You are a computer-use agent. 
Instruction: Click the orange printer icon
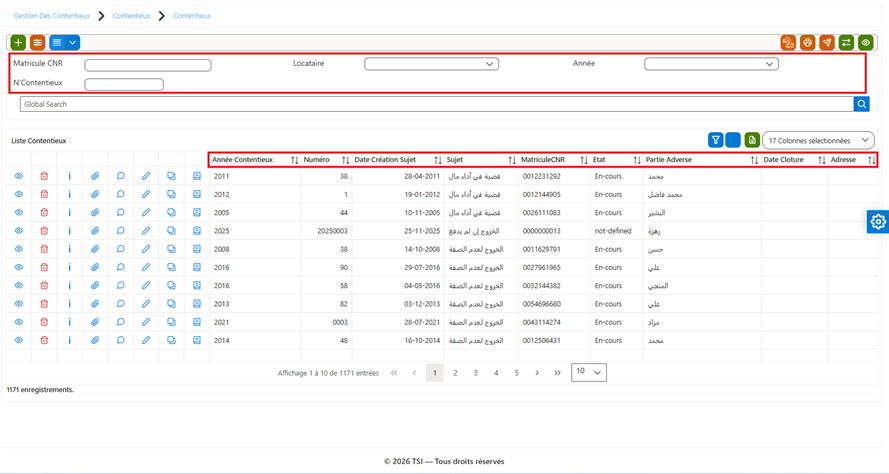807,43
